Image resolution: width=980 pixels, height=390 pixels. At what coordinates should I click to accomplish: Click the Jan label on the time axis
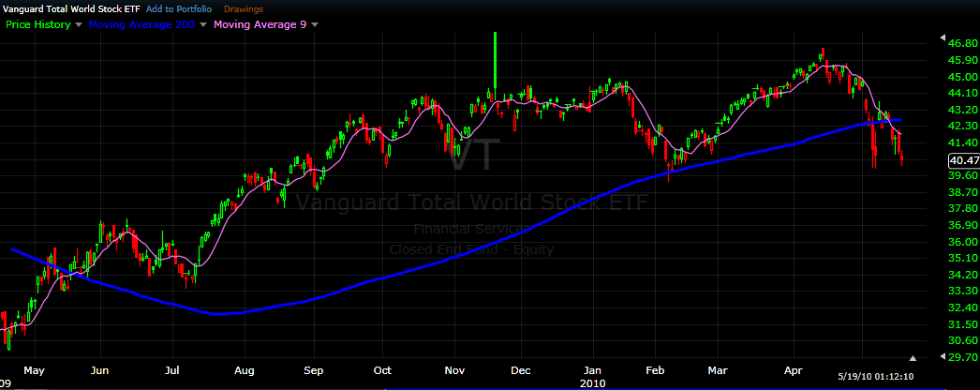pos(590,370)
